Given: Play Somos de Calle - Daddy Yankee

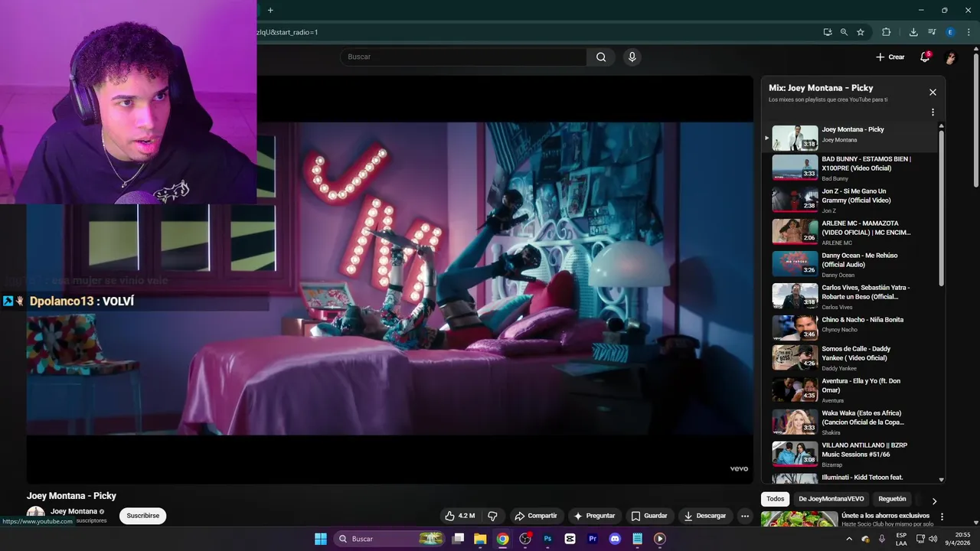Looking at the screenshot, I should coord(850,358).
